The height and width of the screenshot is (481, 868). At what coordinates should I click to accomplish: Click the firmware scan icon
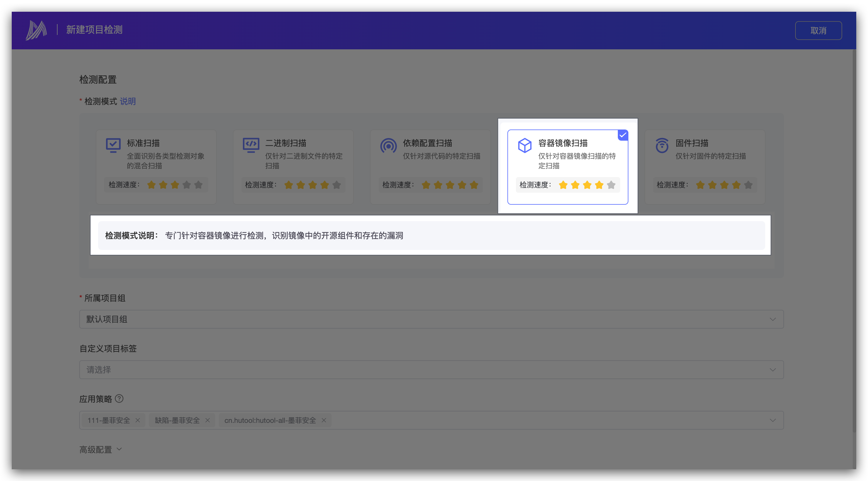pos(662,145)
